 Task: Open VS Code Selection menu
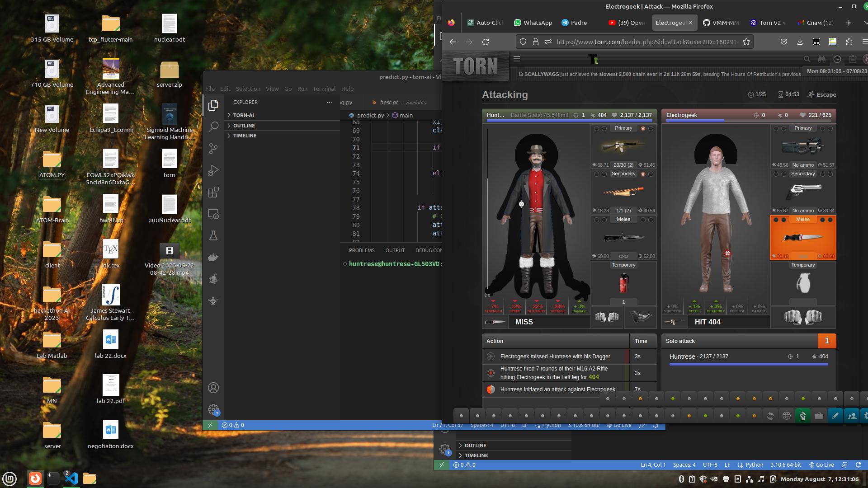(248, 89)
